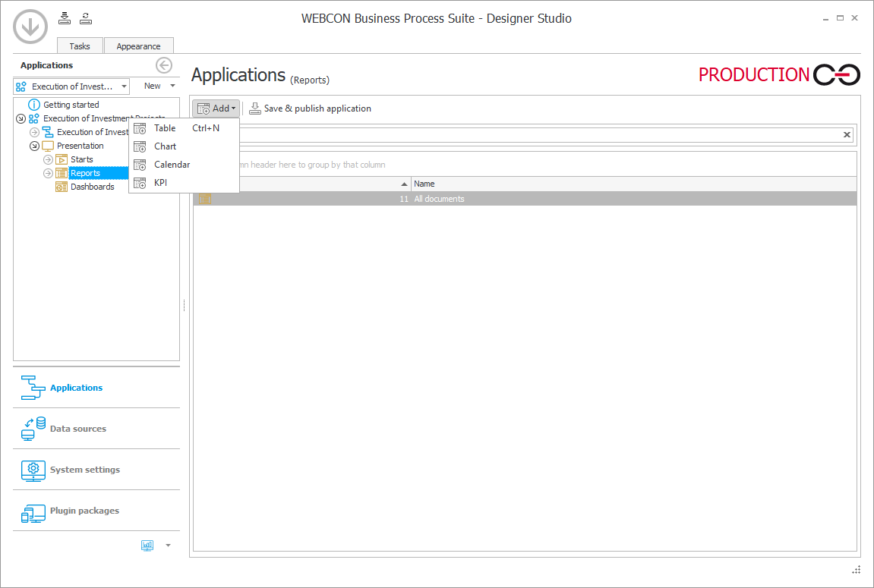Click the second publish icon in title bar

86,17
